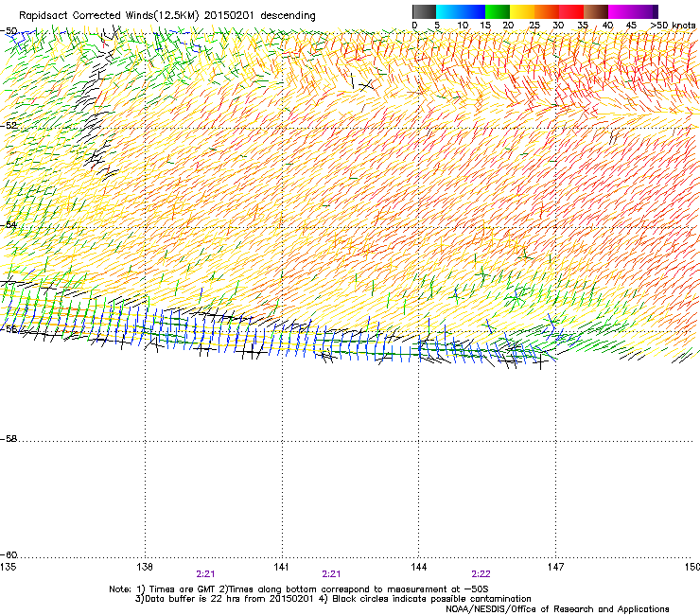
Task: Click the legend tick label 45
Action: [631, 26]
